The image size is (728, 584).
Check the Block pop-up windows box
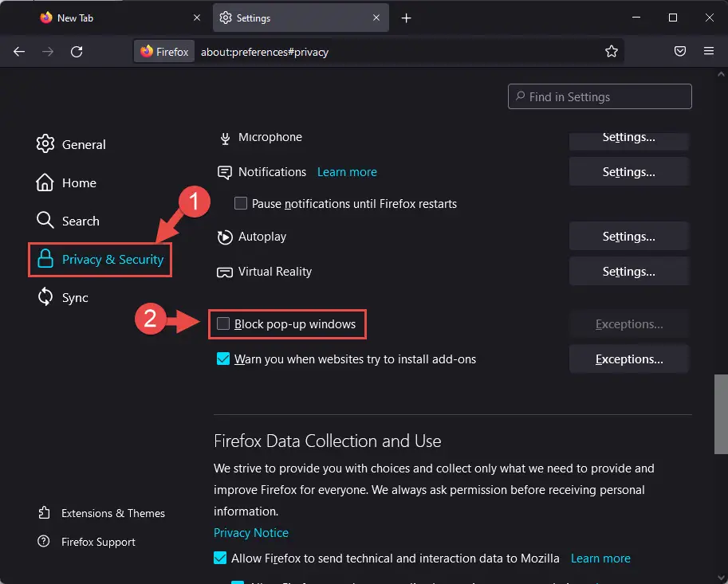pos(223,323)
